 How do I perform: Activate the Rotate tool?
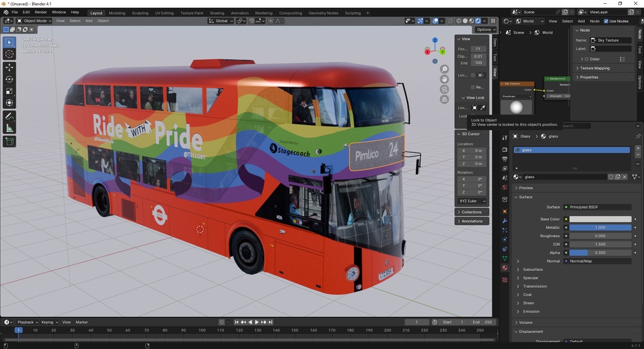pos(9,79)
